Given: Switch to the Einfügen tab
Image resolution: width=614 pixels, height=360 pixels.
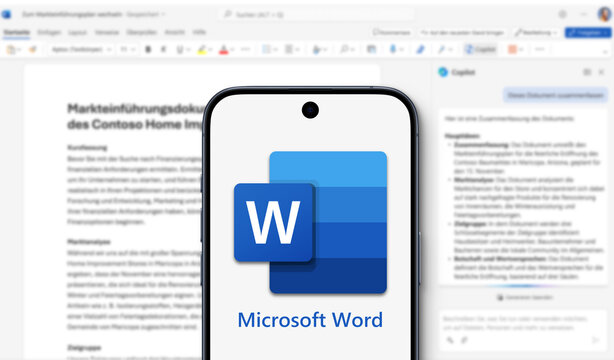Looking at the screenshot, I should pyautogui.click(x=49, y=32).
